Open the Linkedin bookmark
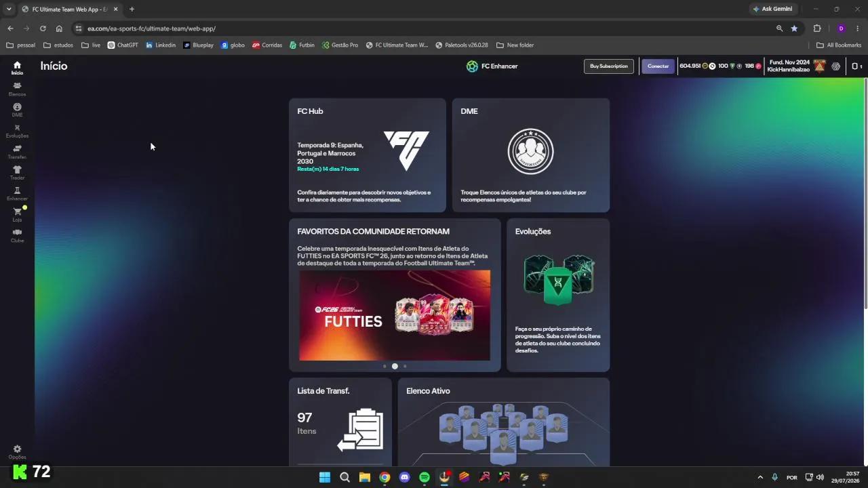The image size is (868, 488). [160, 45]
